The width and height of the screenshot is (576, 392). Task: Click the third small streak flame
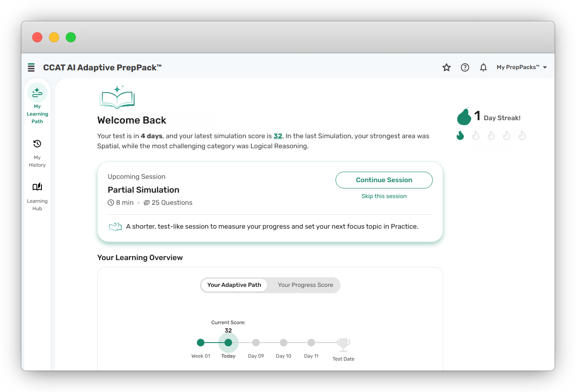pyautogui.click(x=491, y=135)
